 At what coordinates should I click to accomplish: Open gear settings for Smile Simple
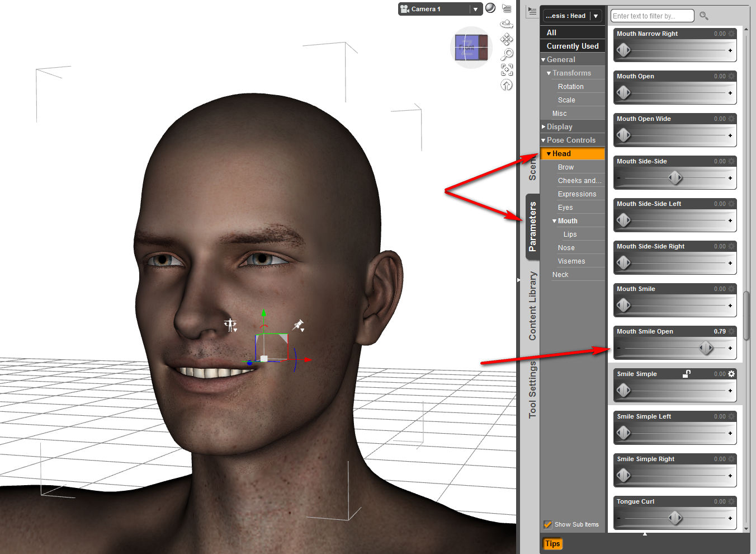pos(731,374)
